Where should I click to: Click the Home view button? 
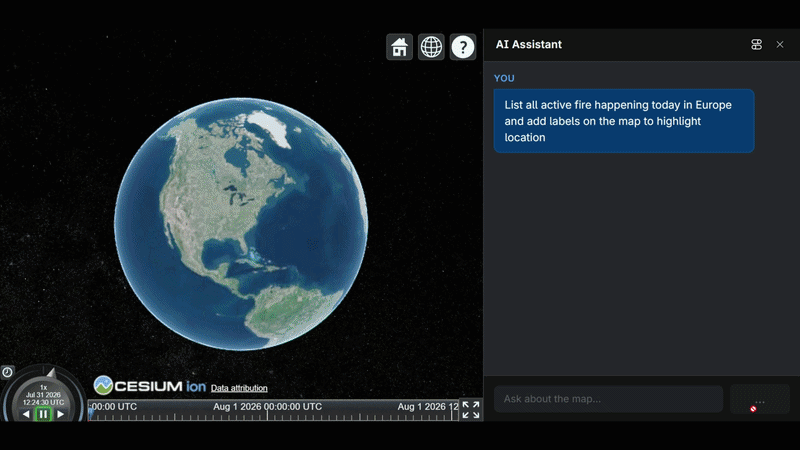(399, 47)
